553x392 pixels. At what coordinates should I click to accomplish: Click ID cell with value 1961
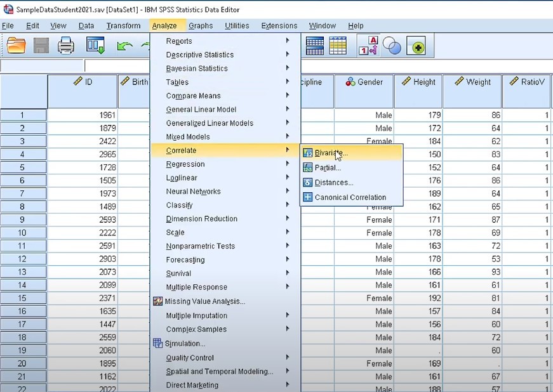tap(83, 115)
